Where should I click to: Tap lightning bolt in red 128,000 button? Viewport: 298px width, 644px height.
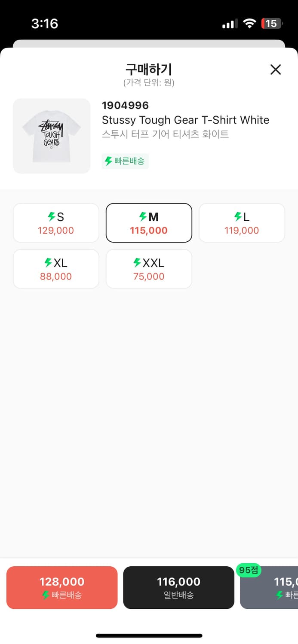46,595
